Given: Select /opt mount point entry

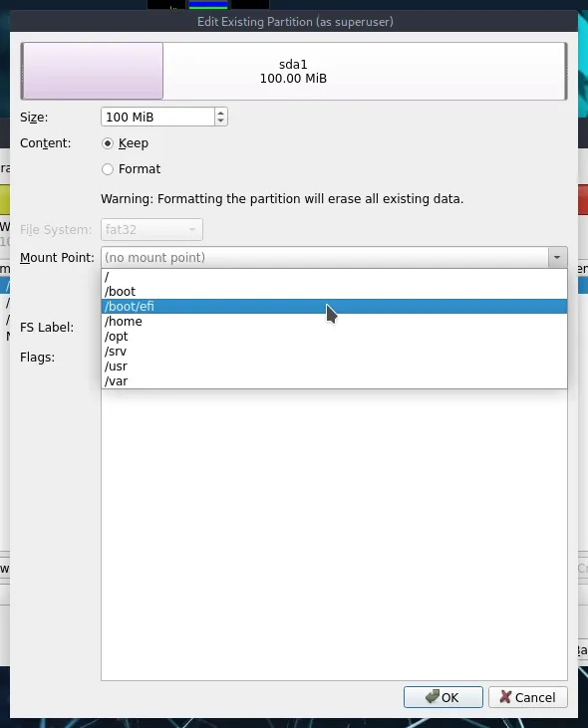Looking at the screenshot, I should coord(335,337).
